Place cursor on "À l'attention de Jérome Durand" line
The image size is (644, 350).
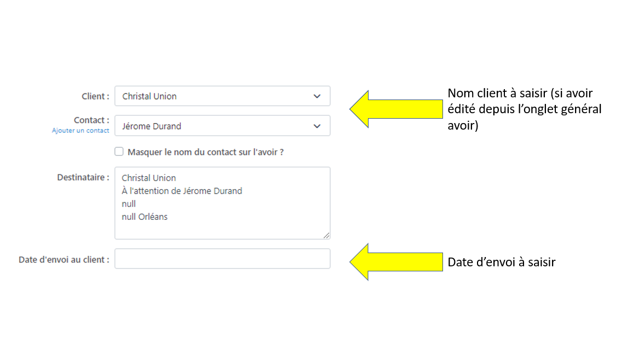pyautogui.click(x=182, y=191)
